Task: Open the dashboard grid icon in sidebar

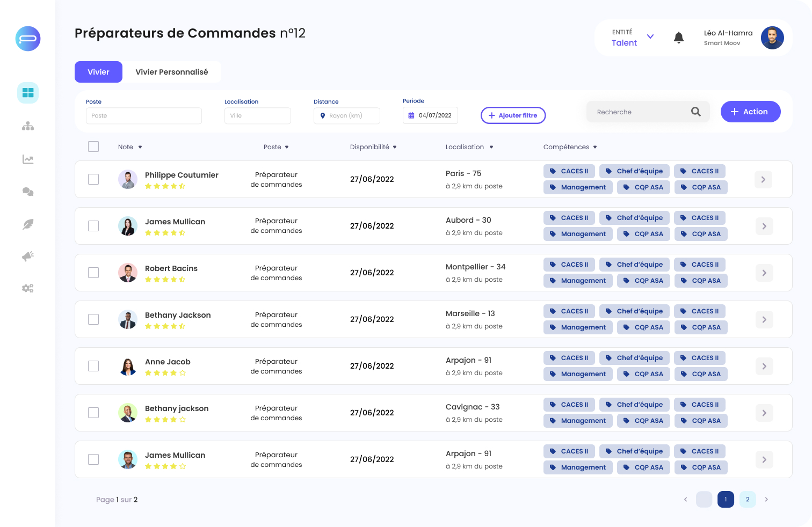Action: 28,93
